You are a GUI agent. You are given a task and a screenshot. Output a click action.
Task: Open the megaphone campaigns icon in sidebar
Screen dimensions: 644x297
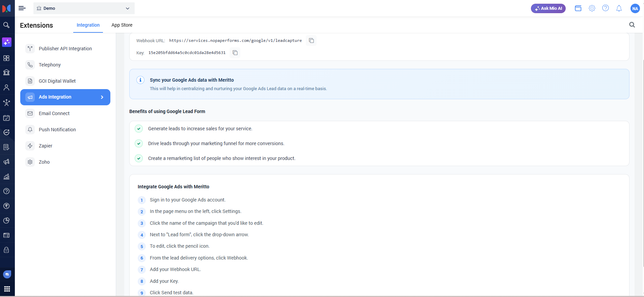[6, 162]
